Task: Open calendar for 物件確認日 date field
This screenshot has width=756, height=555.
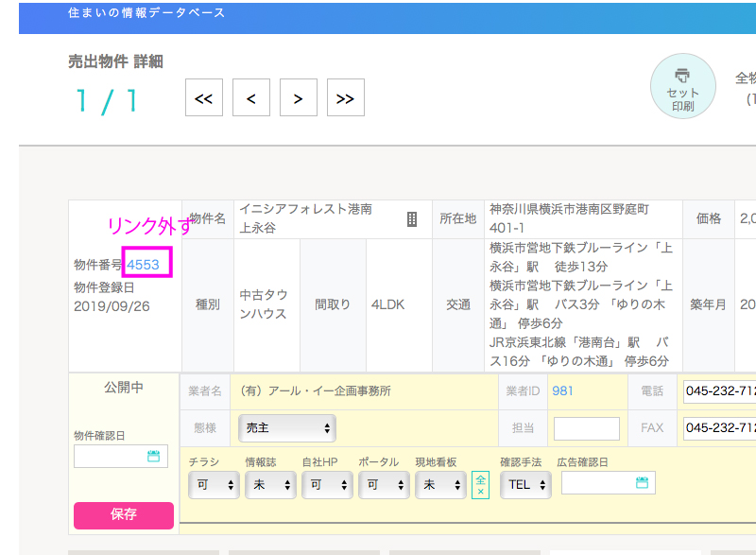Action: [154, 457]
